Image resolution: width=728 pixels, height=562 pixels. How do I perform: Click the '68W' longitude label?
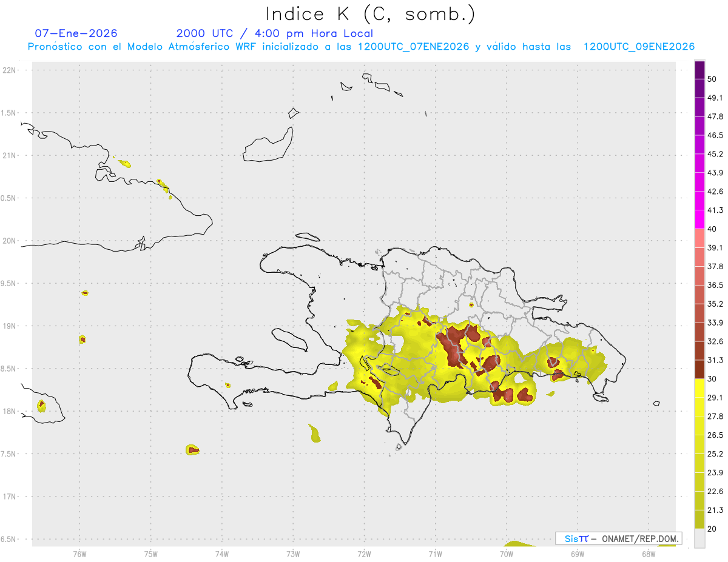[x=648, y=554]
